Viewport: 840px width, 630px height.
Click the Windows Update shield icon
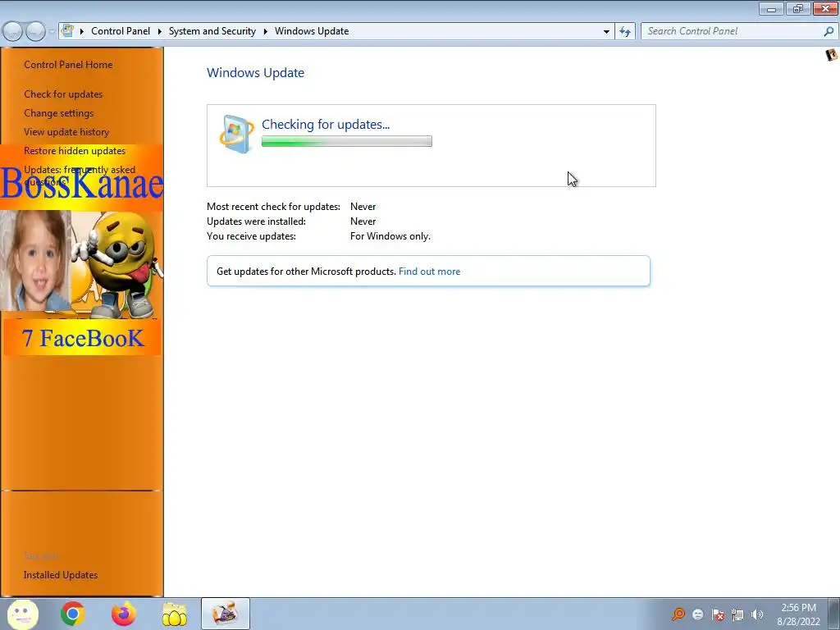click(236, 134)
